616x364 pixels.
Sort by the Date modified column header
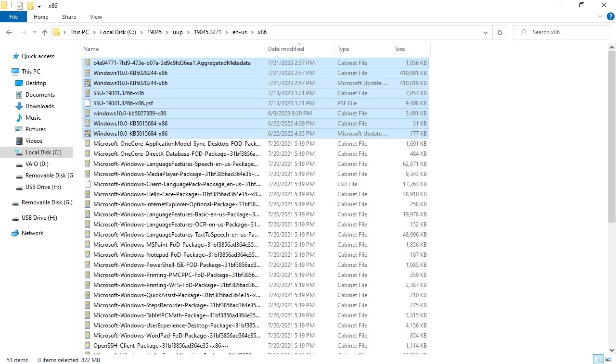[x=299, y=49]
